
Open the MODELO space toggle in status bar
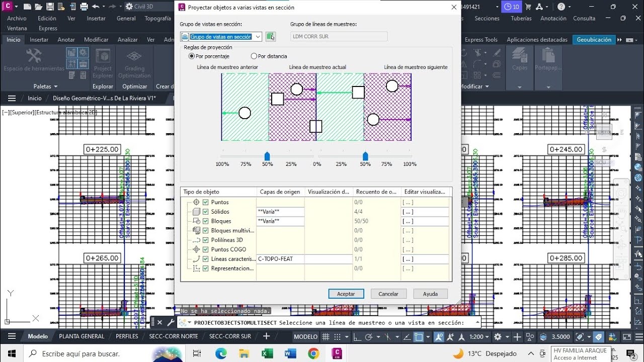[x=306, y=337]
